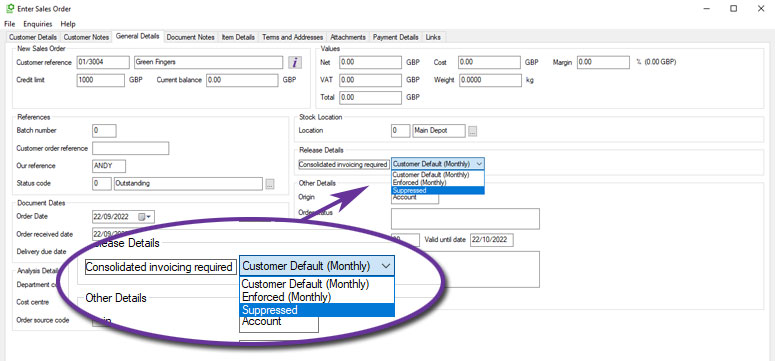Click the Total value field
The image size is (775, 361).
(x=371, y=97)
